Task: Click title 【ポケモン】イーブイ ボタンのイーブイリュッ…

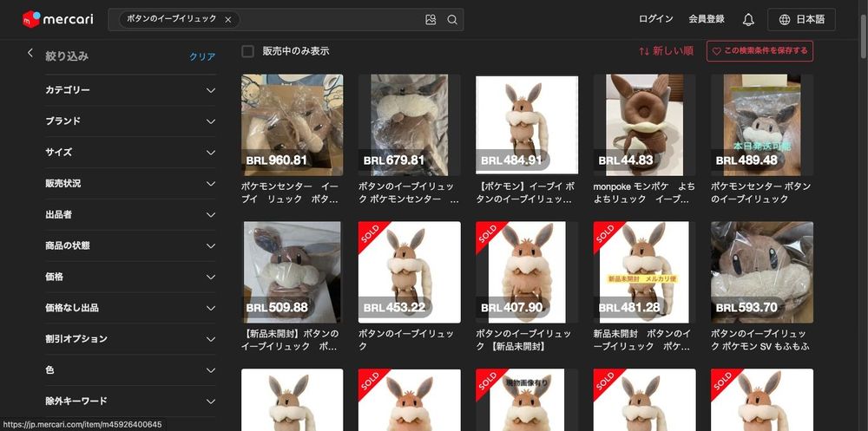Action: (527, 193)
